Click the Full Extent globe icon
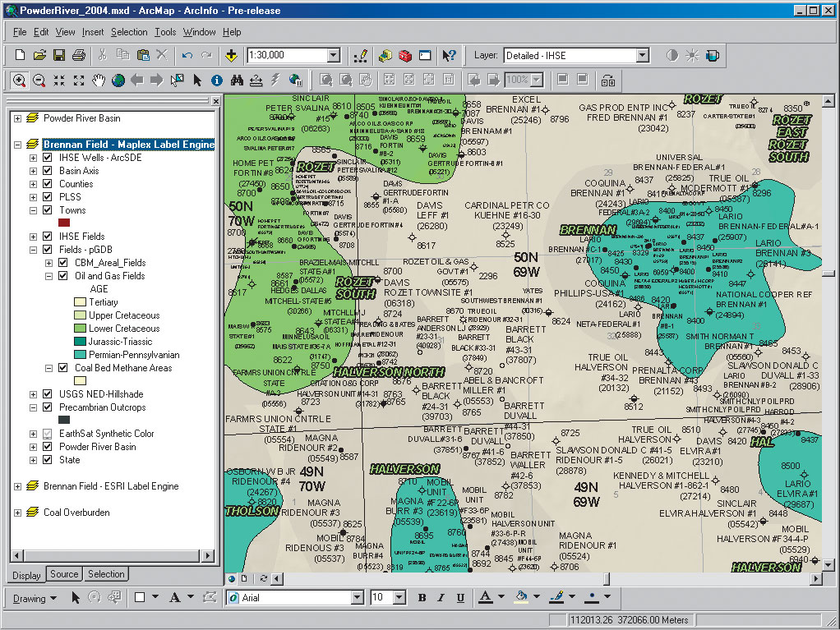This screenshot has height=630, width=840. (x=118, y=80)
